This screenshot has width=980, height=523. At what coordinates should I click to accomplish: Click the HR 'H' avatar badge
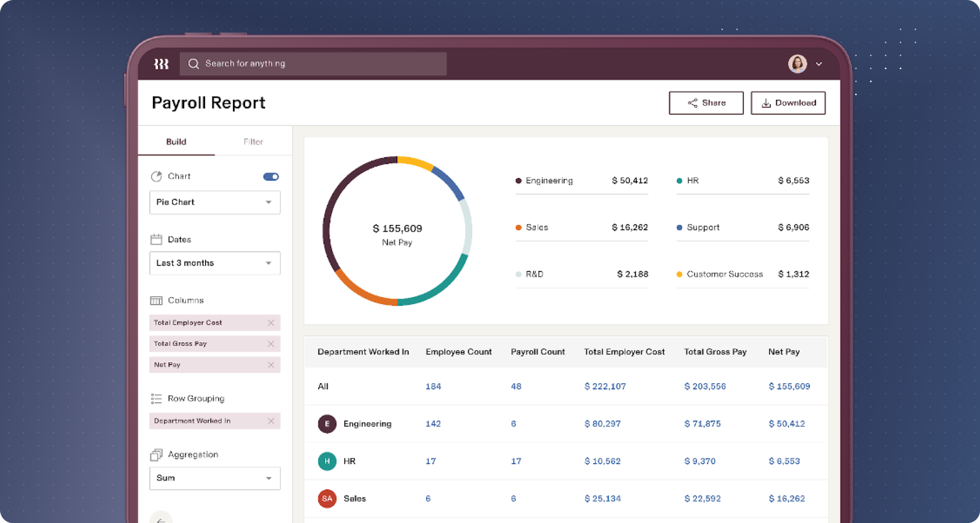tap(327, 461)
